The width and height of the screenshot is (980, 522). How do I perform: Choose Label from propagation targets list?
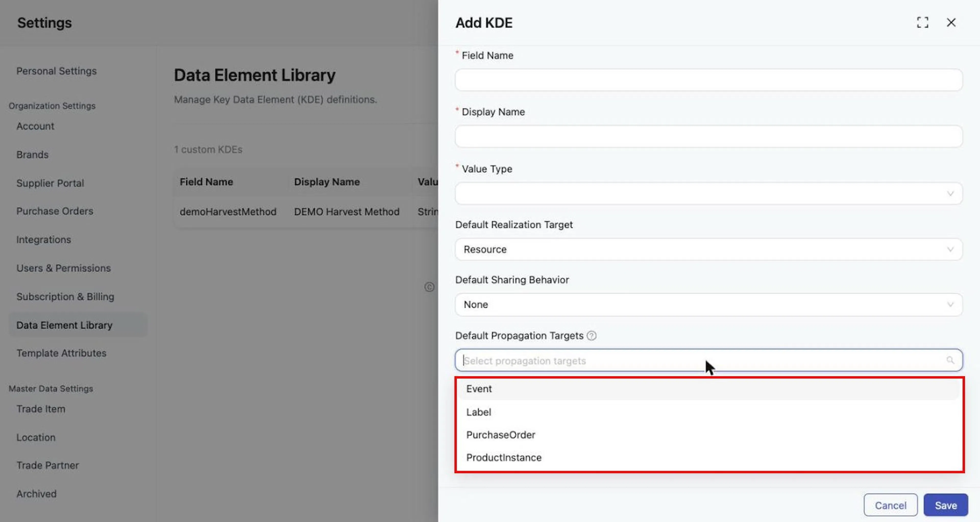709,412
